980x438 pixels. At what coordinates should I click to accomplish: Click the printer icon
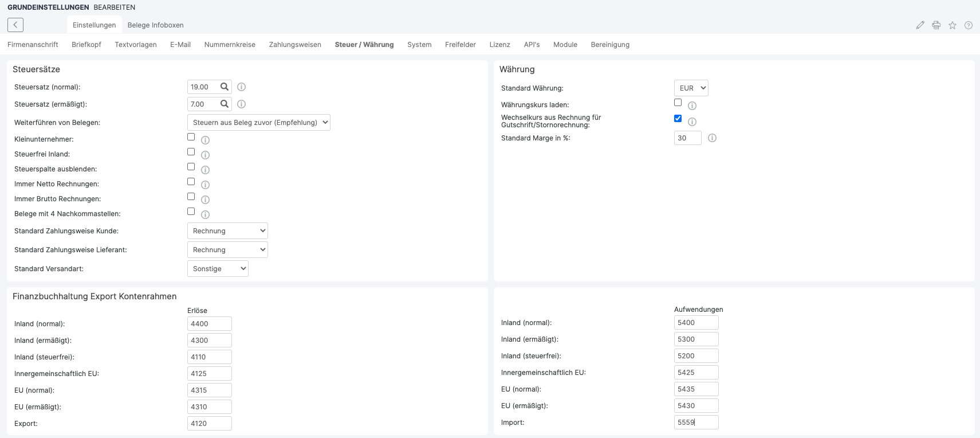936,25
